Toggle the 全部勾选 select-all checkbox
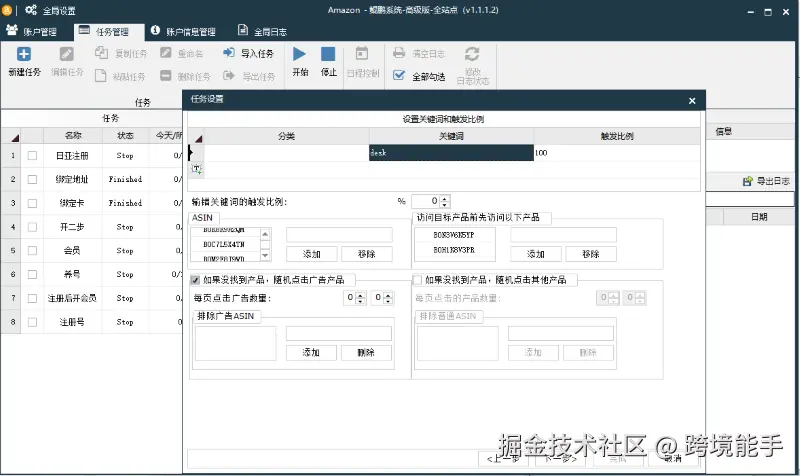The width and height of the screenshot is (800, 476). (x=399, y=76)
